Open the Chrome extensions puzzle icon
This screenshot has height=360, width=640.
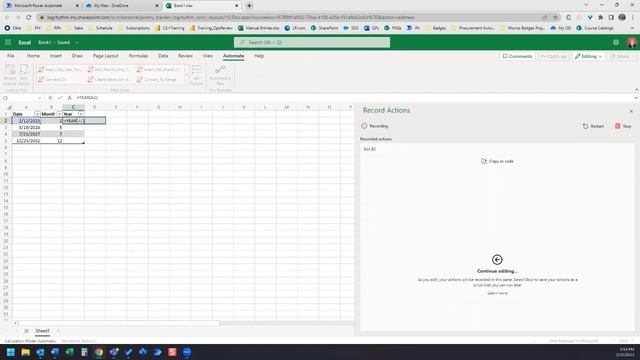pyautogui.click(x=600, y=18)
